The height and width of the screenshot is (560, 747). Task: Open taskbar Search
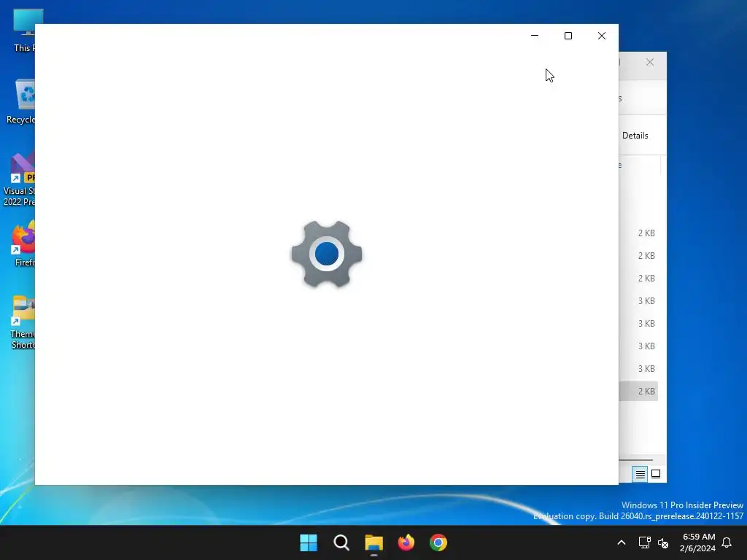[341, 542]
